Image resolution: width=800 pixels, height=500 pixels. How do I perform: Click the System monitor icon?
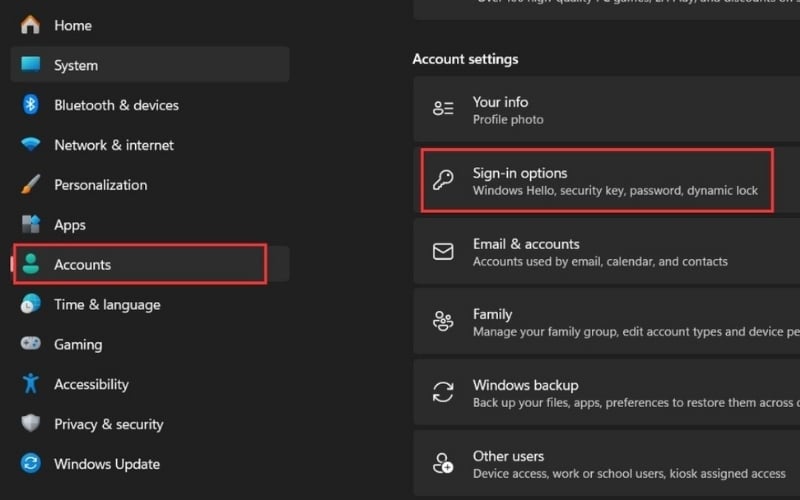pyautogui.click(x=30, y=64)
